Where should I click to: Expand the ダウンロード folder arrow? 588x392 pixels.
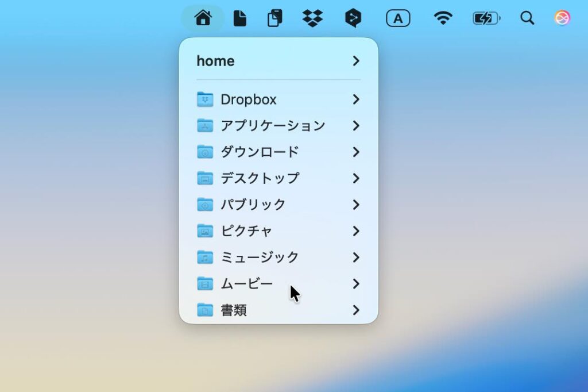pyautogui.click(x=356, y=152)
